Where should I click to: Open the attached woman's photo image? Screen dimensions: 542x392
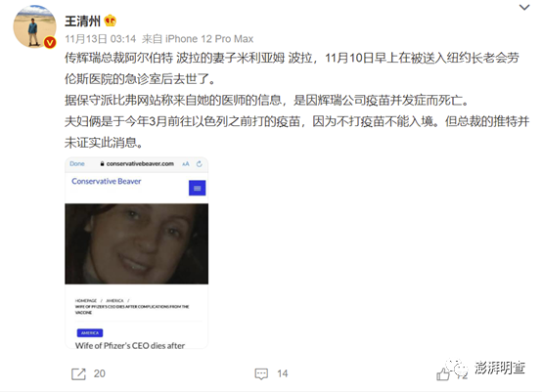[x=137, y=243]
